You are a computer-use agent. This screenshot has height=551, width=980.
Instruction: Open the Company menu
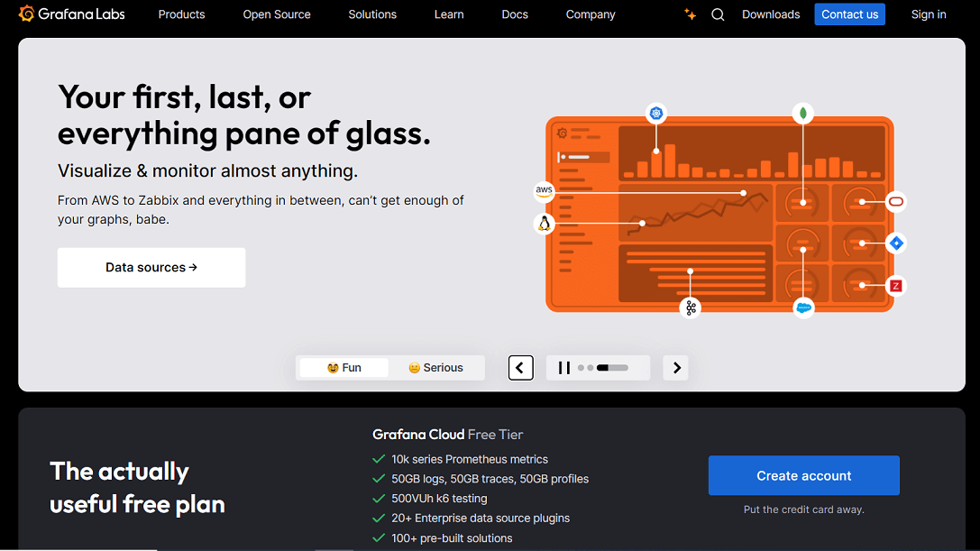(x=591, y=14)
